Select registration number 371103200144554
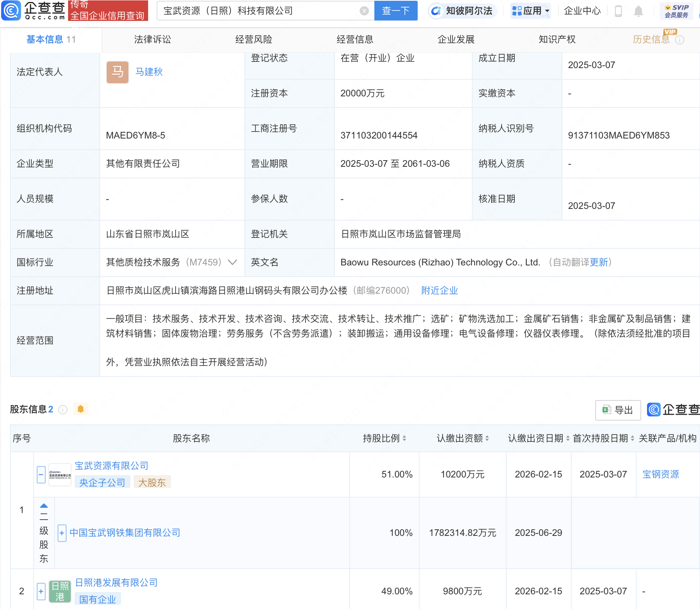Image resolution: width=700 pixels, height=609 pixels. pos(379,135)
